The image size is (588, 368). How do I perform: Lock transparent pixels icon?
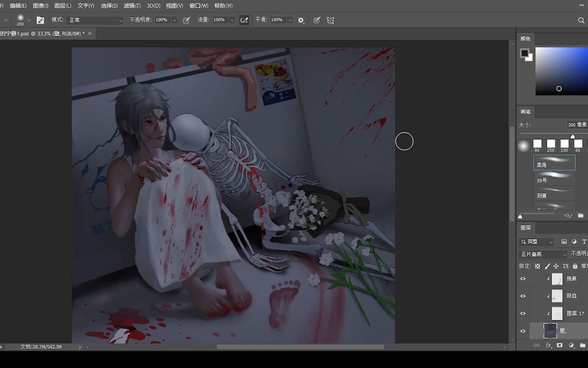tap(537, 266)
